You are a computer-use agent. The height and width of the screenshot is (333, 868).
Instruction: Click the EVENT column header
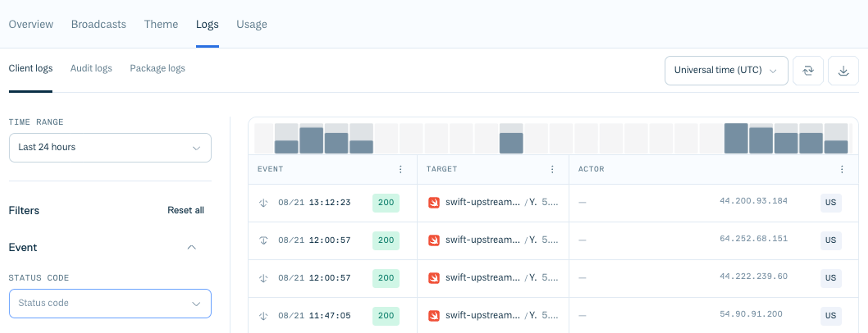coord(270,169)
